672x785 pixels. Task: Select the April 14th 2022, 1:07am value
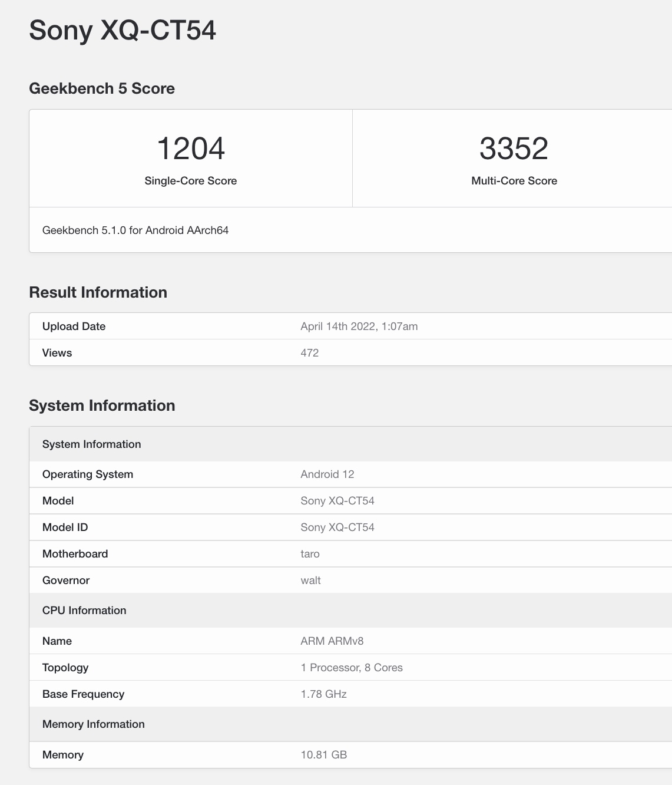[x=359, y=326]
